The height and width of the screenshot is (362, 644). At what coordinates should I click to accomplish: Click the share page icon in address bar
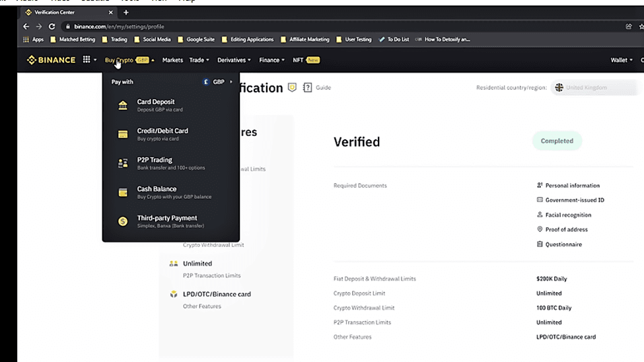[628, 26]
